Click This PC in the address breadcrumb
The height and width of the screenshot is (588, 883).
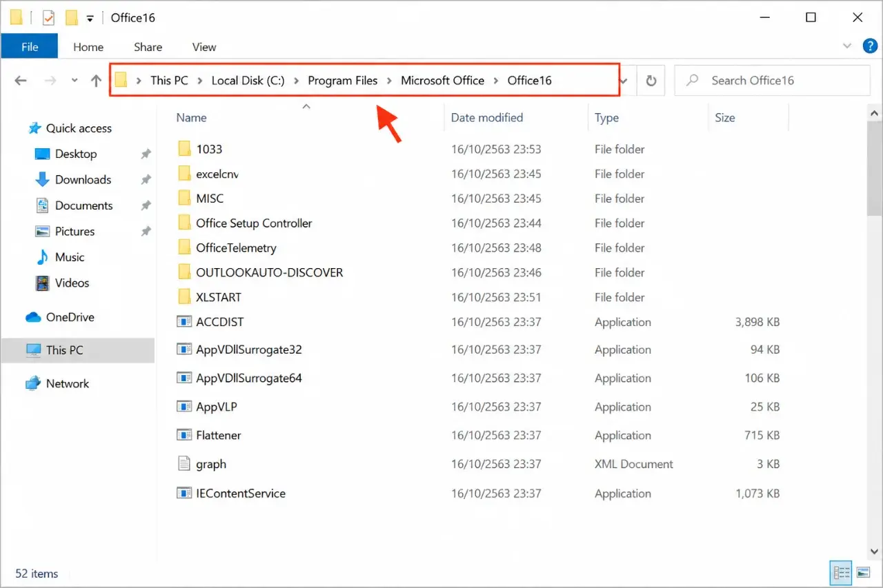pyautogui.click(x=169, y=81)
